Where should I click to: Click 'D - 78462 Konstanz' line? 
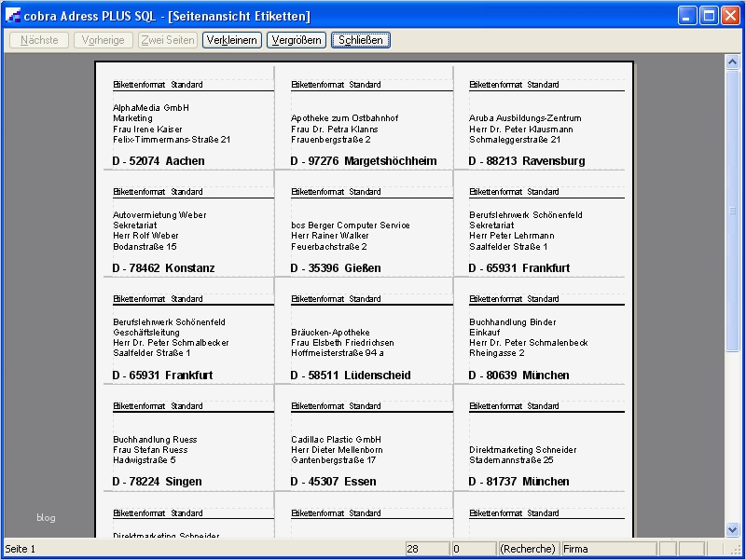(163, 268)
